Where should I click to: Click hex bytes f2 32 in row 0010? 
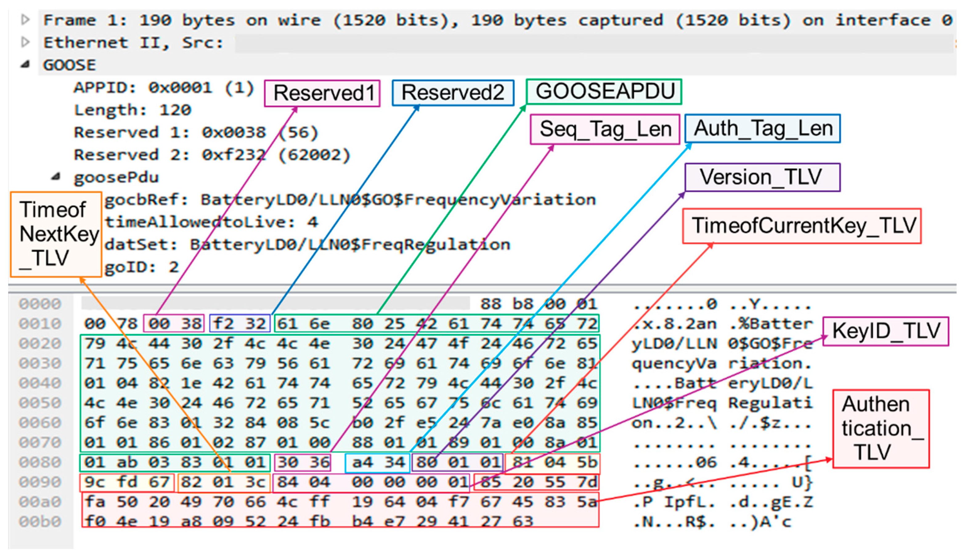[x=240, y=323]
